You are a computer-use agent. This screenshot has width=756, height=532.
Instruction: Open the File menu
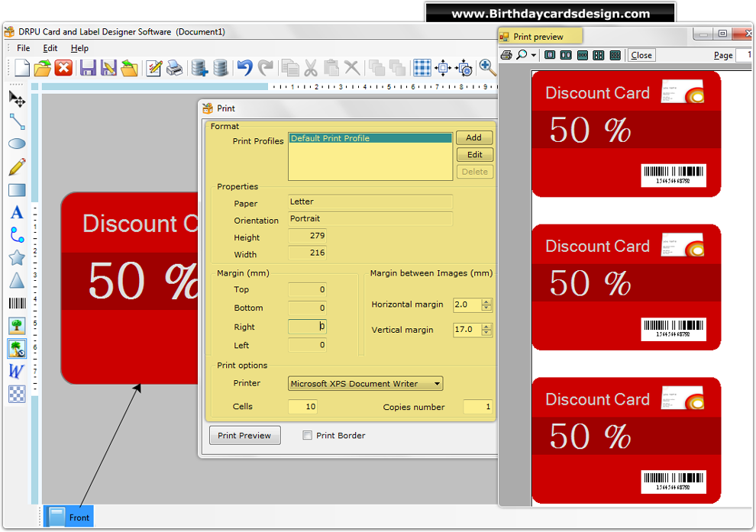(23, 48)
